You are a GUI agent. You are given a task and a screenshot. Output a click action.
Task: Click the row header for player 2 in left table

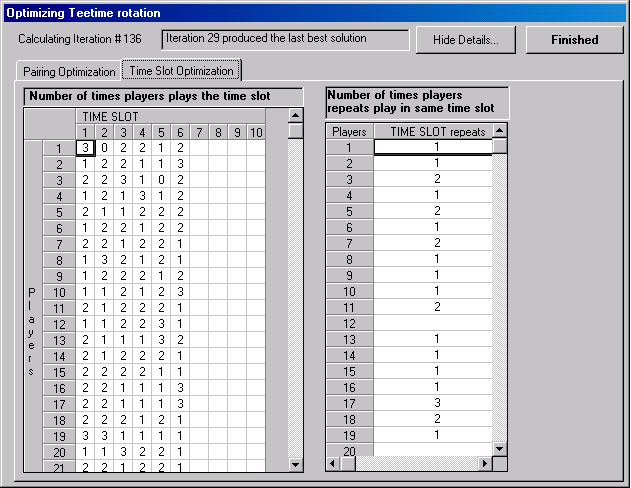(x=59, y=164)
